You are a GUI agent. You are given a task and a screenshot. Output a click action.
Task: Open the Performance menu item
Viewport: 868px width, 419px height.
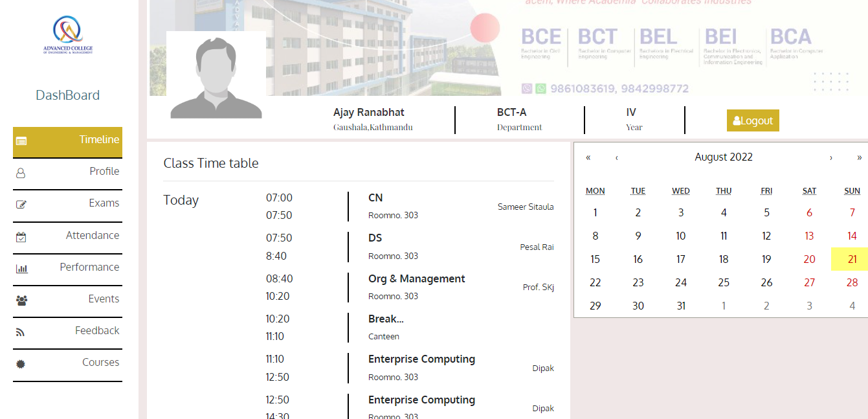click(89, 267)
